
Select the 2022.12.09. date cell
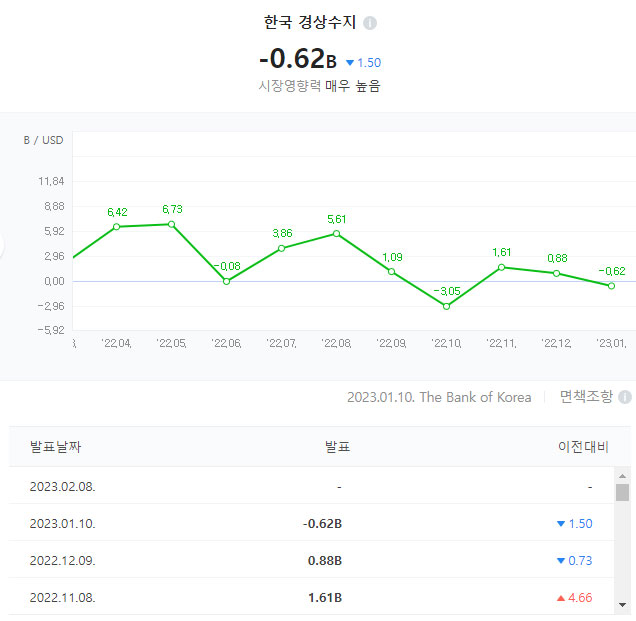pos(62,561)
